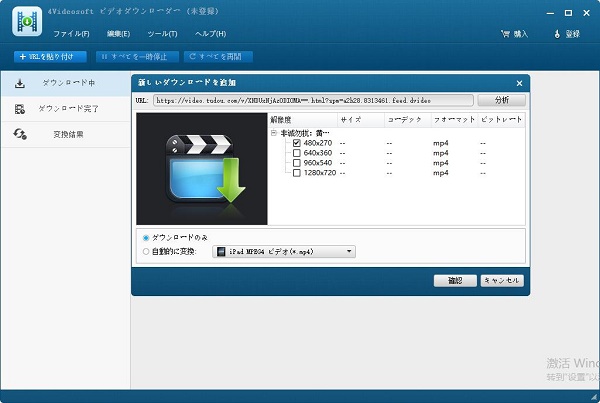The image size is (600, 403).
Task: Select the 変換結果 sidebar tab
Action: (66, 135)
